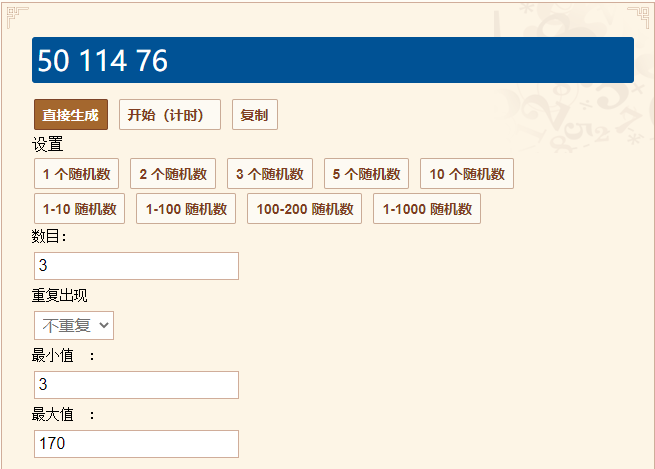Focus the 数目 count input field
This screenshot has height=469, width=655.
tap(137, 266)
